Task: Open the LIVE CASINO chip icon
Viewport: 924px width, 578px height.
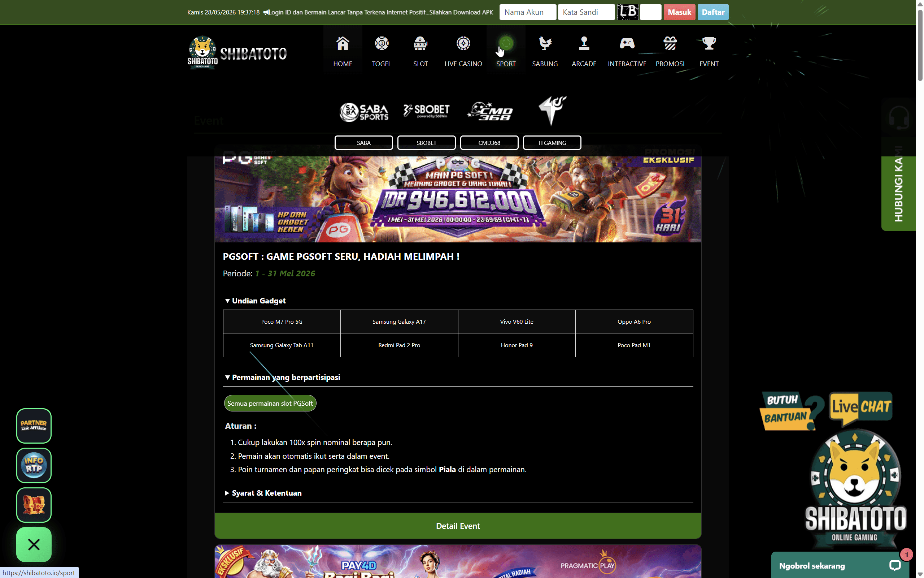Action: 463,44
